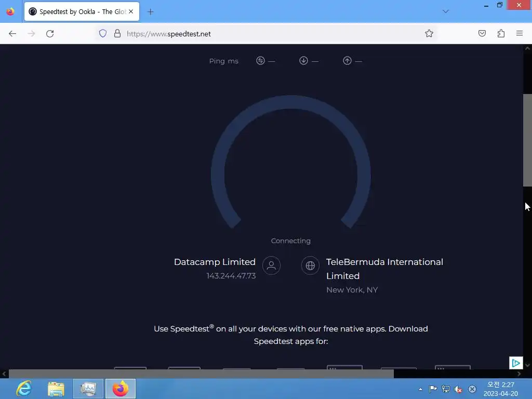Image resolution: width=532 pixels, height=399 pixels.
Task: Click the grayed forward navigation arrow
Action: pyautogui.click(x=31, y=34)
